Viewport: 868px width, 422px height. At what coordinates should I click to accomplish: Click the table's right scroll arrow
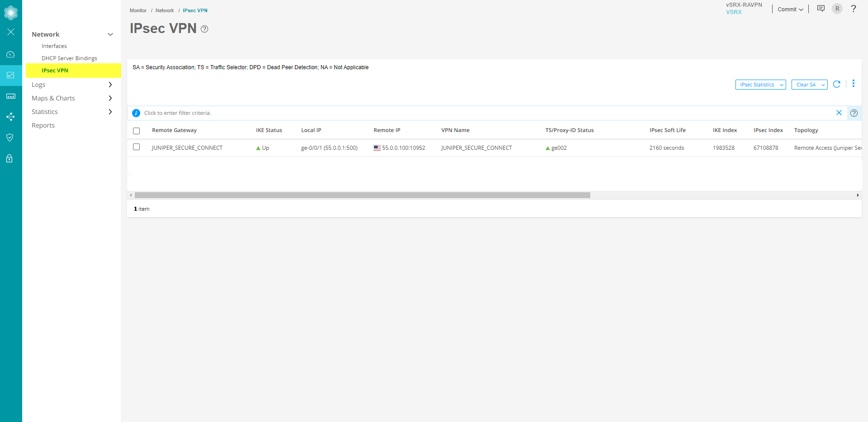(858, 195)
